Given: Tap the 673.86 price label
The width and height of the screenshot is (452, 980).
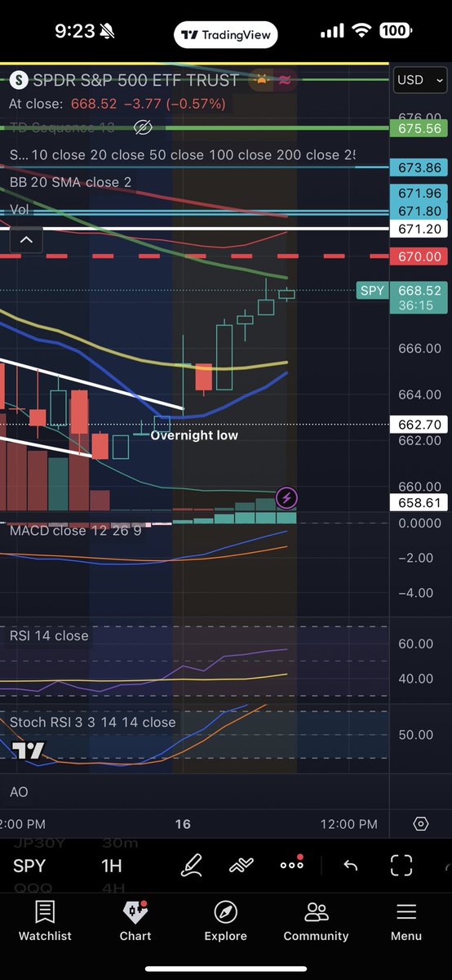Looking at the screenshot, I should tap(419, 167).
